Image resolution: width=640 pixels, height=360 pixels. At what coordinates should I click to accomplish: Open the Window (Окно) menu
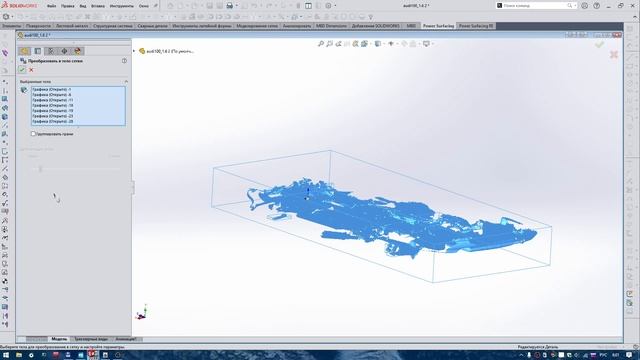(x=144, y=6)
